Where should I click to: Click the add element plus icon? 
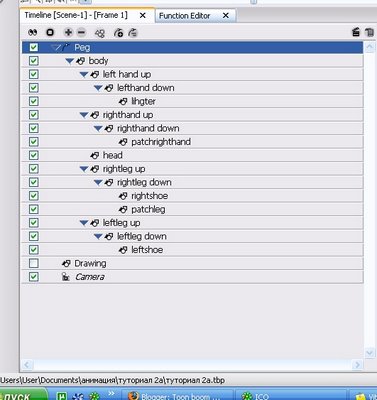68,32
